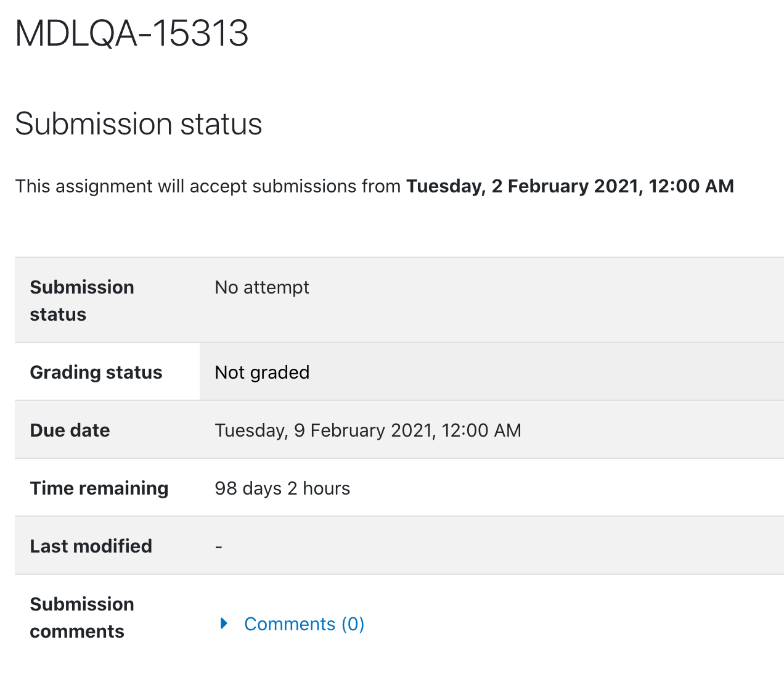Click the 98 days 2 hours value
Image resolution: width=784 pixels, height=687 pixels.
click(282, 488)
